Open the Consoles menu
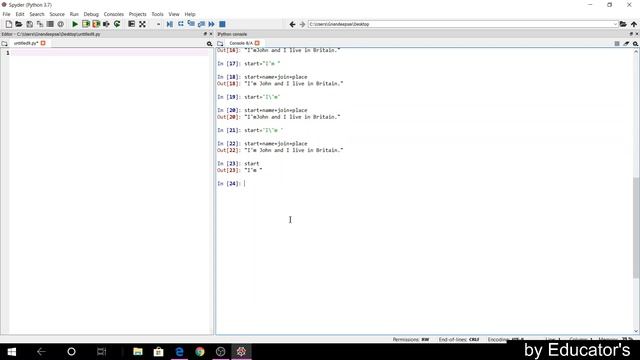This screenshot has height=360, width=640. 113,14
